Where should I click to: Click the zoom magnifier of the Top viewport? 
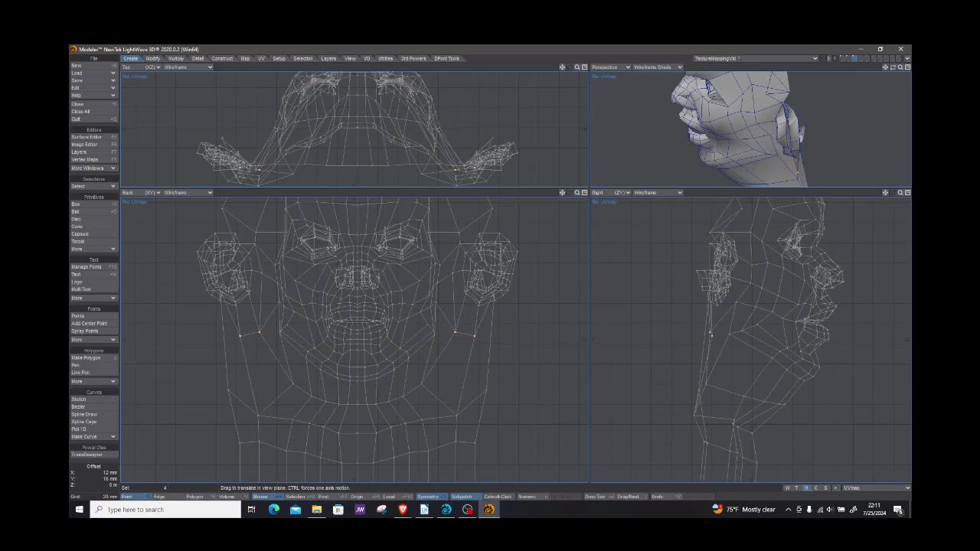577,67
